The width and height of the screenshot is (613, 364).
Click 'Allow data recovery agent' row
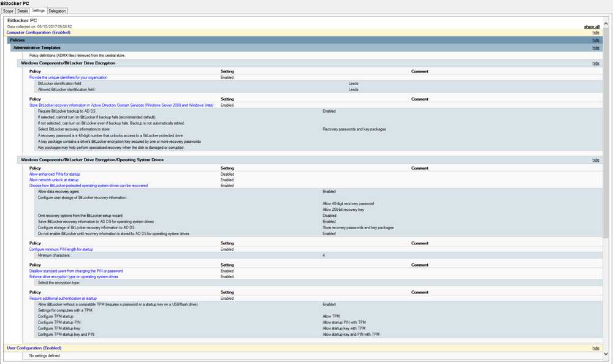318,192
